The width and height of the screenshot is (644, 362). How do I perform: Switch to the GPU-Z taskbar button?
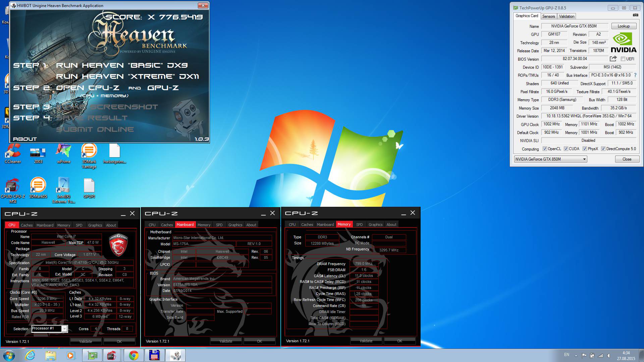(92, 355)
